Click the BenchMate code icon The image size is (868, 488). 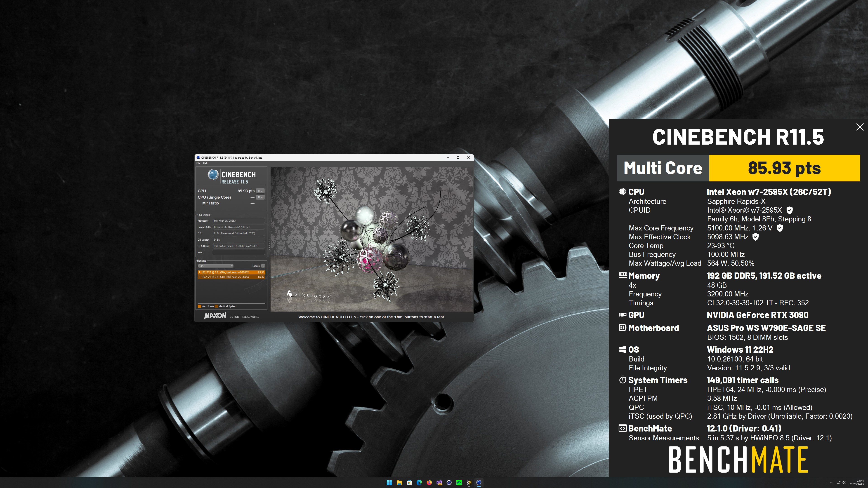click(x=622, y=428)
